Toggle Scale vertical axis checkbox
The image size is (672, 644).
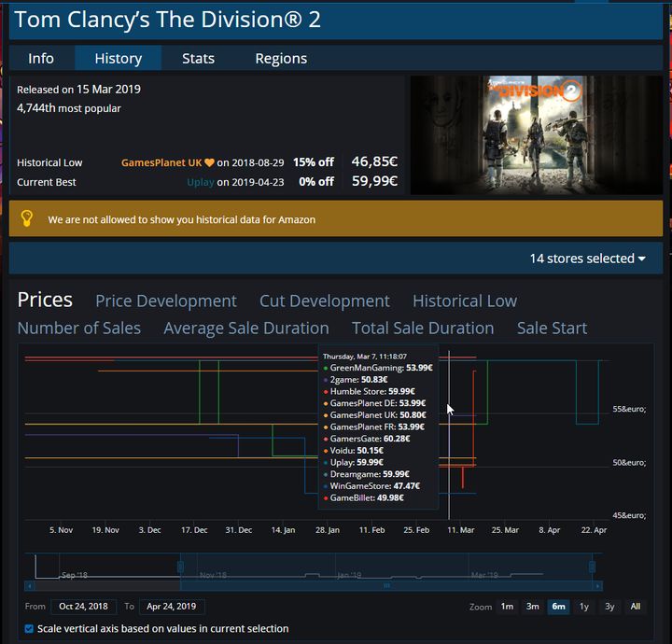tap(29, 628)
